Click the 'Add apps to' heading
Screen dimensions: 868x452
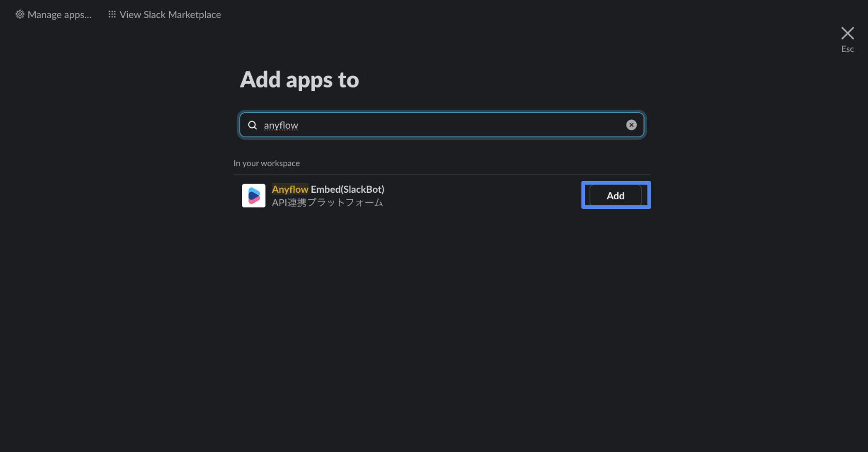299,80
